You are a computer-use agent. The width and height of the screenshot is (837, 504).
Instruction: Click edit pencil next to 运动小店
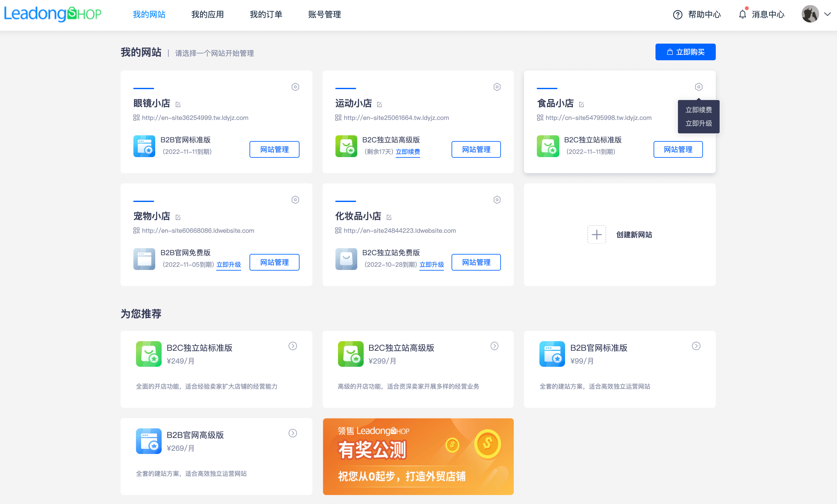tap(379, 105)
